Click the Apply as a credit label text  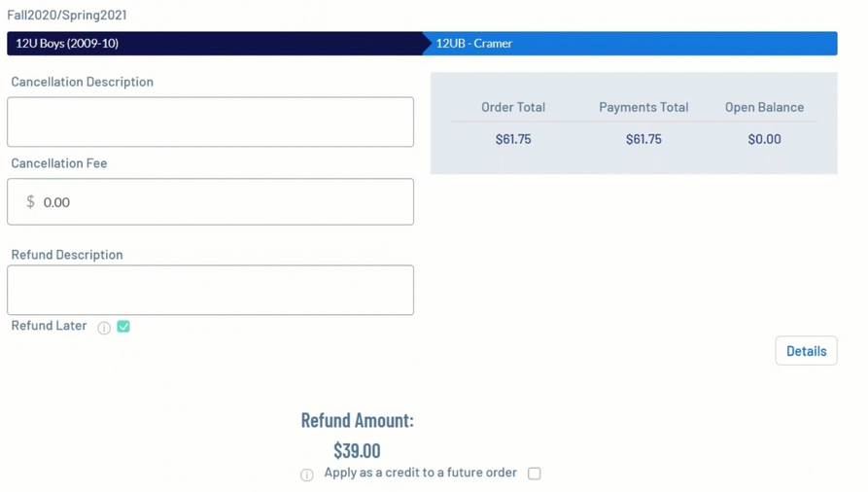coord(420,473)
